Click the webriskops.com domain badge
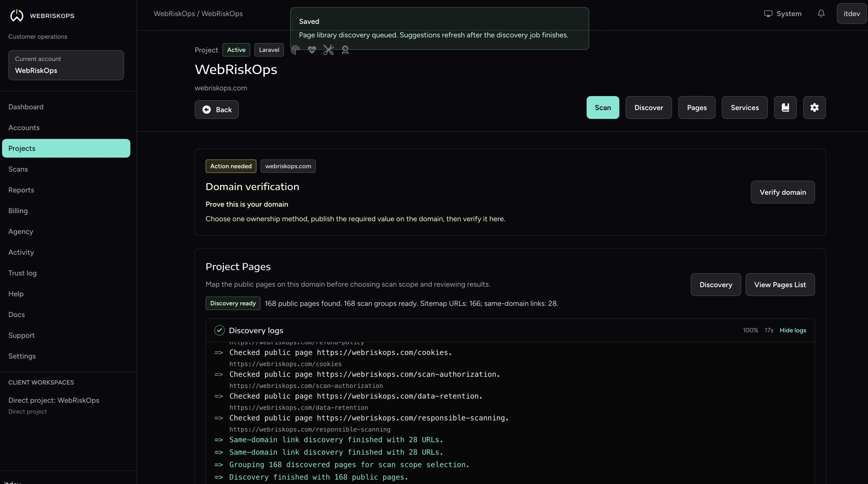 point(288,166)
